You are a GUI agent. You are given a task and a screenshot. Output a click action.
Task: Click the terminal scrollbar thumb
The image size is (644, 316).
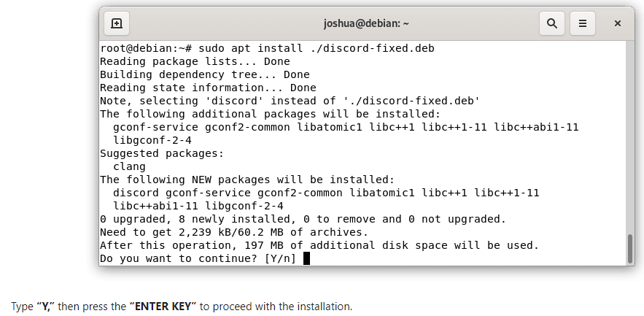click(x=629, y=249)
